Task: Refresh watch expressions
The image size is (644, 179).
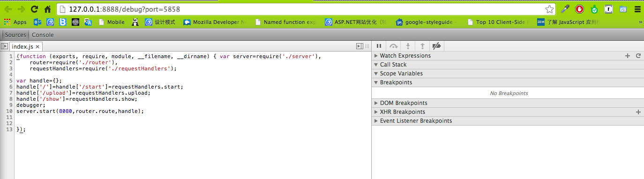Action: tap(638, 56)
